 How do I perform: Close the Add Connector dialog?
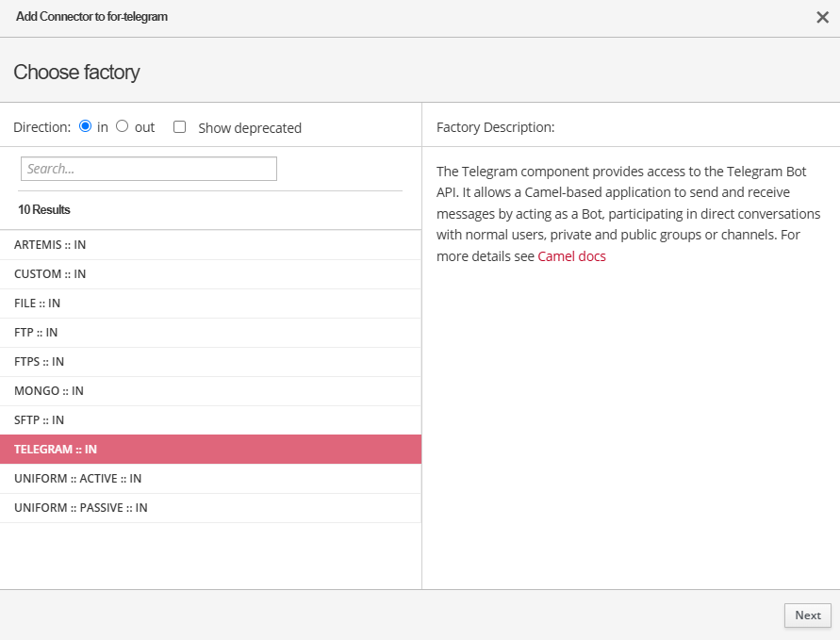click(x=822, y=17)
